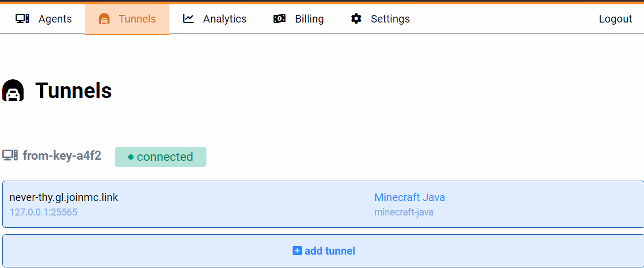This screenshot has width=644, height=268.
Task: Click the Settings gear icon
Action: click(x=356, y=19)
